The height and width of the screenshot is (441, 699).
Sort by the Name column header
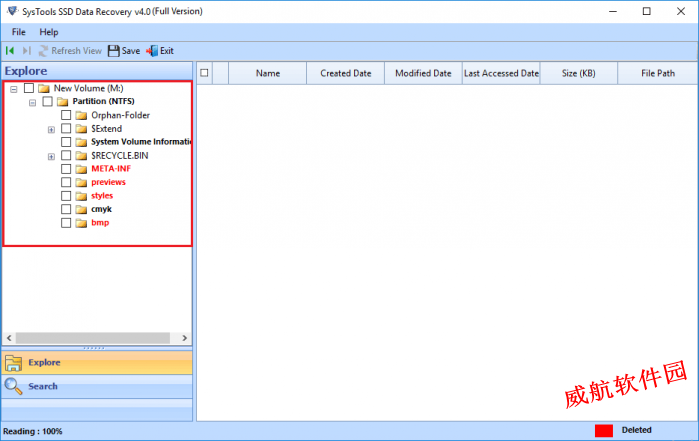click(267, 73)
